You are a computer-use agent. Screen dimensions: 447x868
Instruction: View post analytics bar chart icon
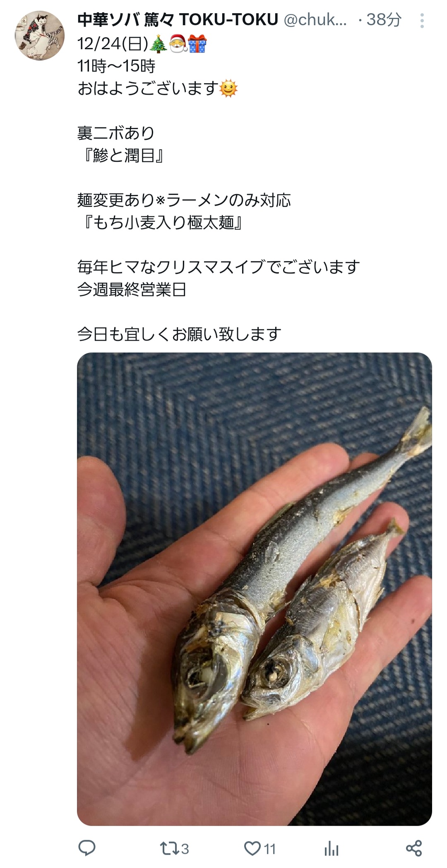[331, 849]
